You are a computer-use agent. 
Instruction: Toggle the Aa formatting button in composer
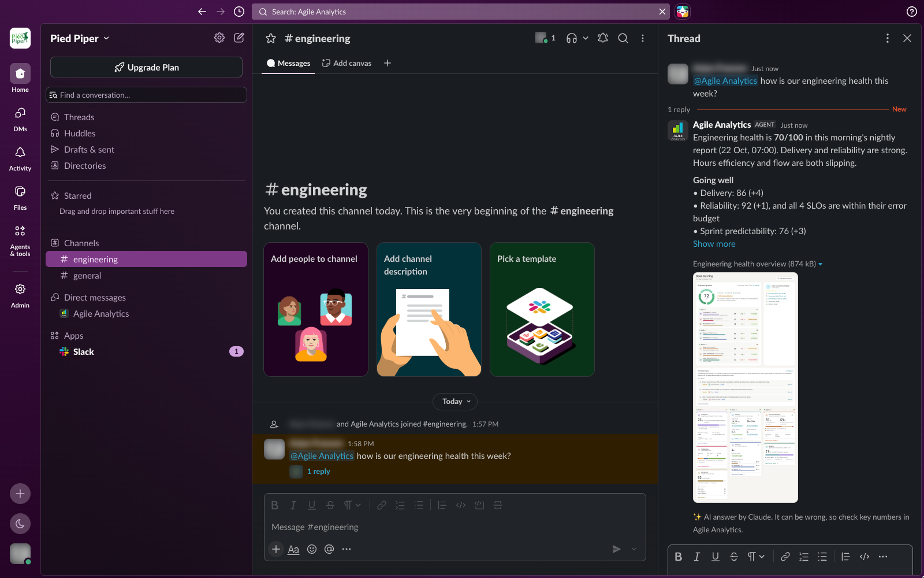293,549
